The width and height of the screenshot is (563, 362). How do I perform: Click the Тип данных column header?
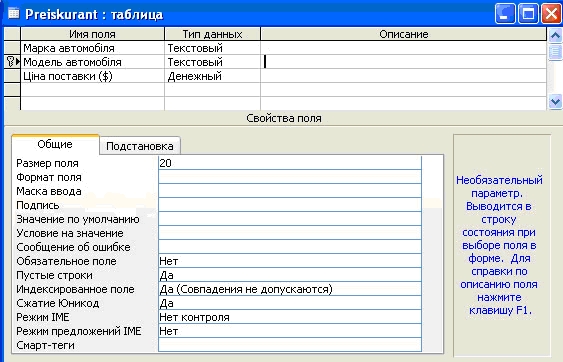click(x=212, y=34)
